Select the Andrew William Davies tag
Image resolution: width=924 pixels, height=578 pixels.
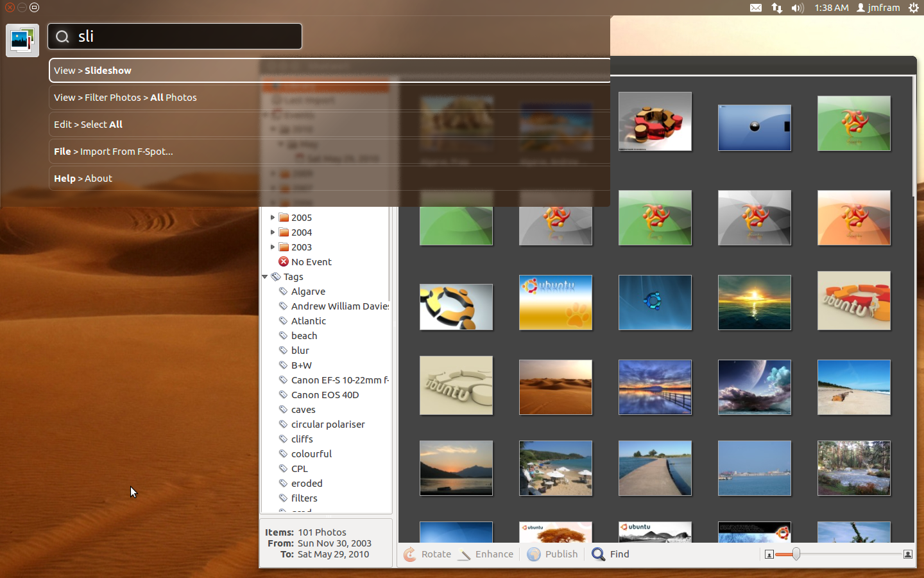(334, 306)
